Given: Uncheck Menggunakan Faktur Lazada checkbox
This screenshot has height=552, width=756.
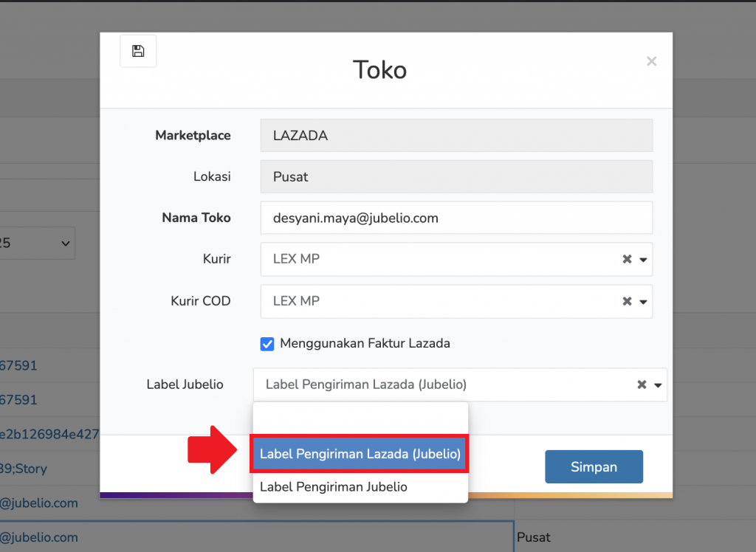Looking at the screenshot, I should pos(267,344).
